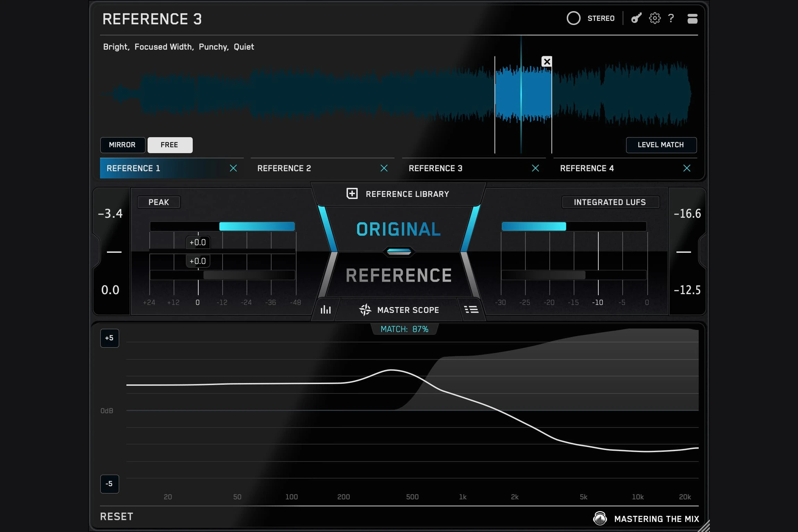Select the REFERENCE 4 tab
Screen dimensions: 798x532
pyautogui.click(x=625, y=168)
